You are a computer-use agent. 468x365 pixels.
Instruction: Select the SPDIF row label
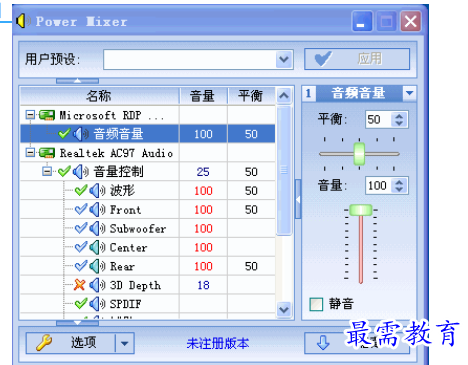pyautogui.click(x=125, y=304)
